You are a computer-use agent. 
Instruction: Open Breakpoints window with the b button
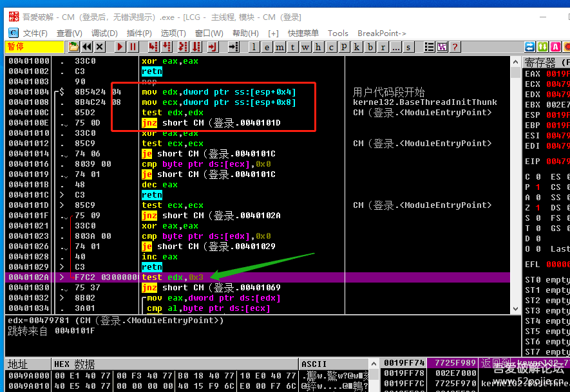point(370,47)
